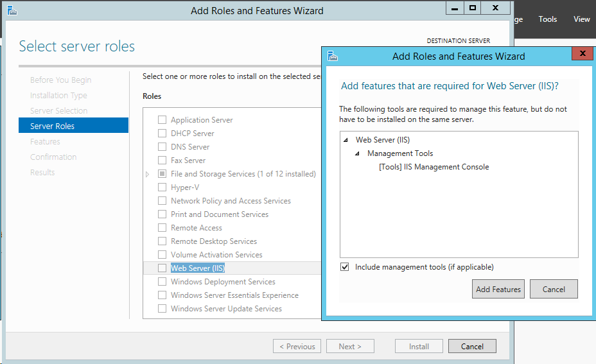Check the Web Server (IIS) role
The height and width of the screenshot is (364, 596).
[162, 268]
